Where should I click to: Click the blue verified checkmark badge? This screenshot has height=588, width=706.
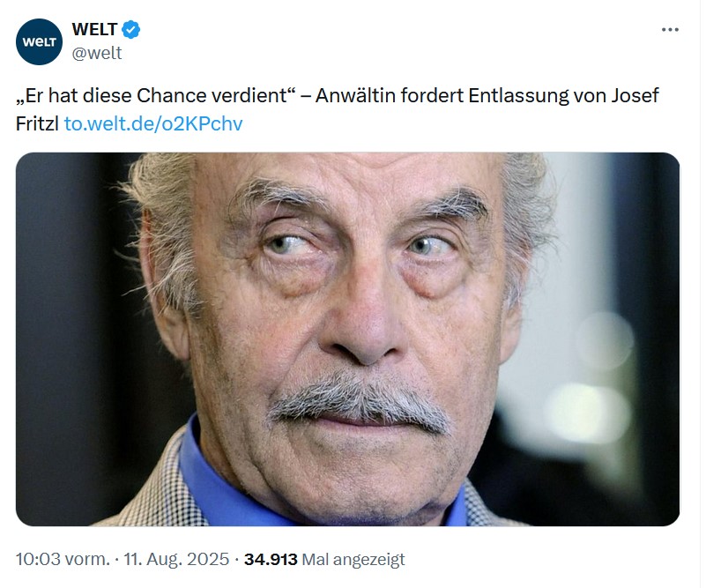(131, 30)
